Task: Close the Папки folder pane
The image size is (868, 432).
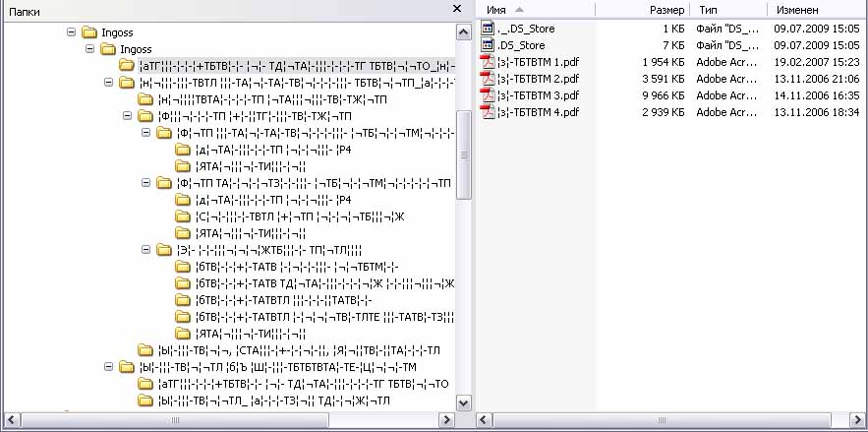Action: 457,8
